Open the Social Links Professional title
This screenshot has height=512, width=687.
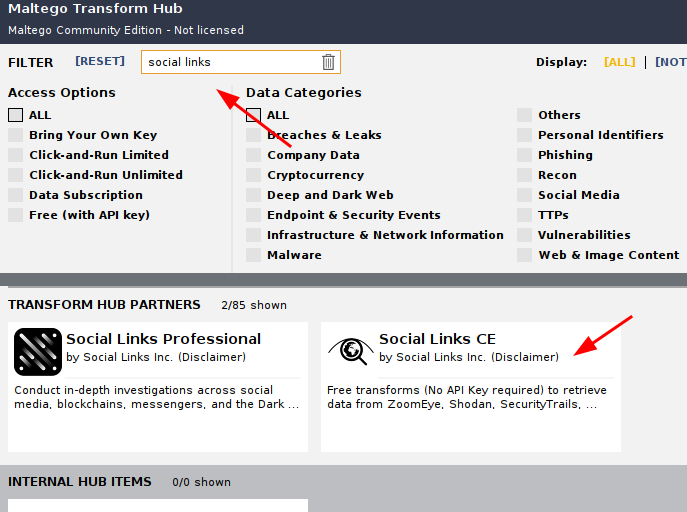163,339
